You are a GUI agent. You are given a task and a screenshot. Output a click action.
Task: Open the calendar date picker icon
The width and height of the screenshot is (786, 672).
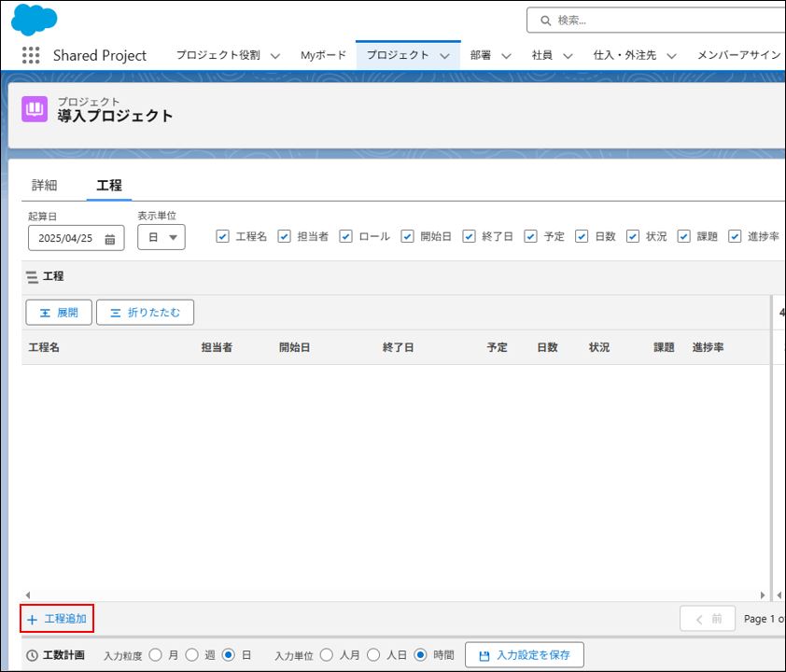(x=110, y=238)
